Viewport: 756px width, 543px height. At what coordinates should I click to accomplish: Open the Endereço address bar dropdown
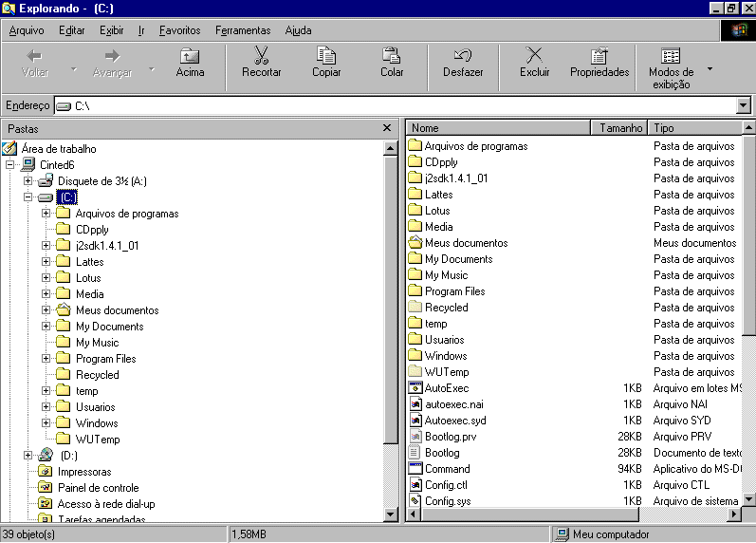pos(744,105)
